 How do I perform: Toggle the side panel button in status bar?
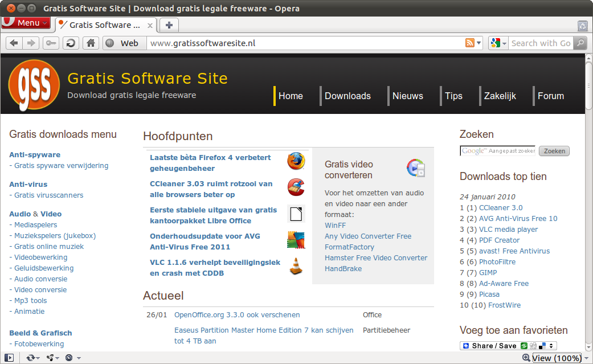(9, 358)
